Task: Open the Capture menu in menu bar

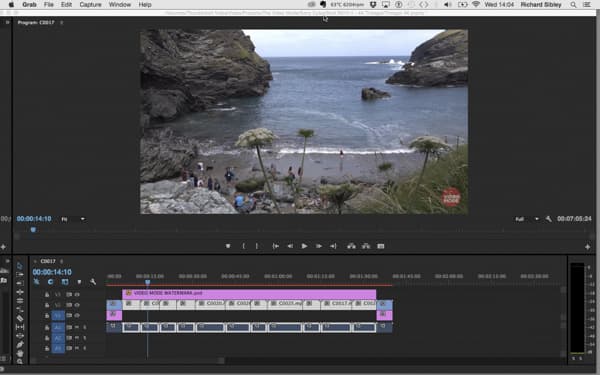Action: 90,5
